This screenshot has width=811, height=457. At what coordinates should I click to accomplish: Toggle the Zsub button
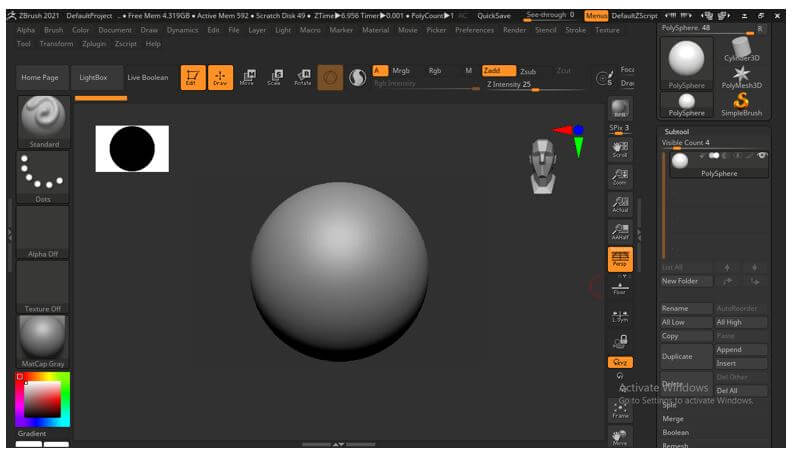[x=528, y=71]
